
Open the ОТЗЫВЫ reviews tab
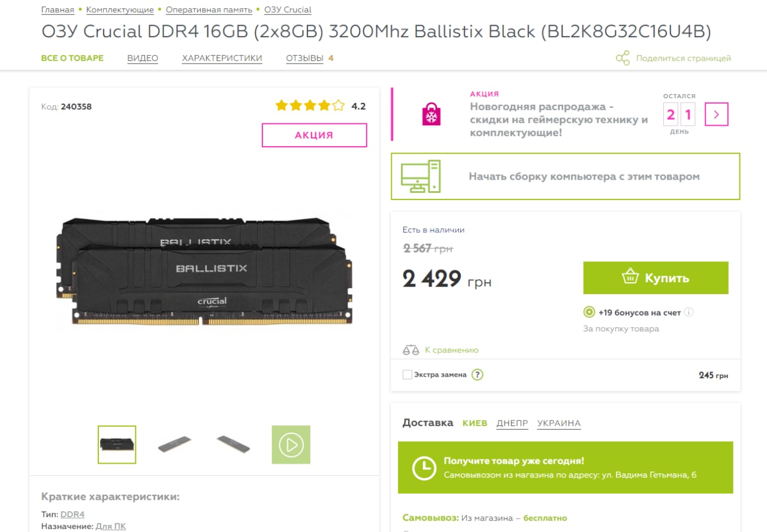tap(304, 58)
